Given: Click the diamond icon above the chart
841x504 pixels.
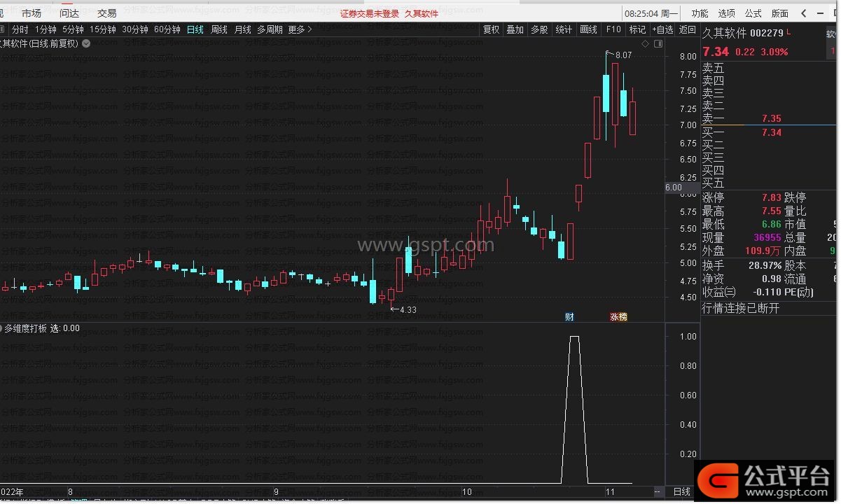Looking at the screenshot, I should tap(645, 43).
